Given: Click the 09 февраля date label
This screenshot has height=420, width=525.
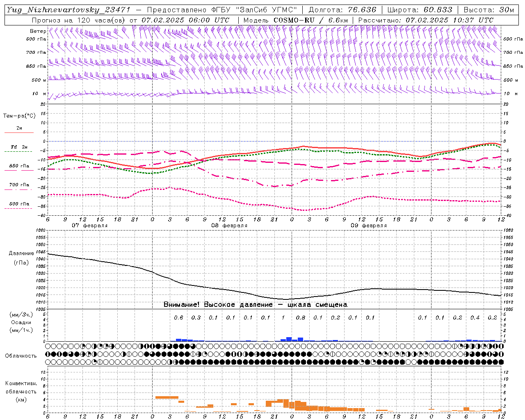Looking at the screenshot, I should [x=369, y=226].
